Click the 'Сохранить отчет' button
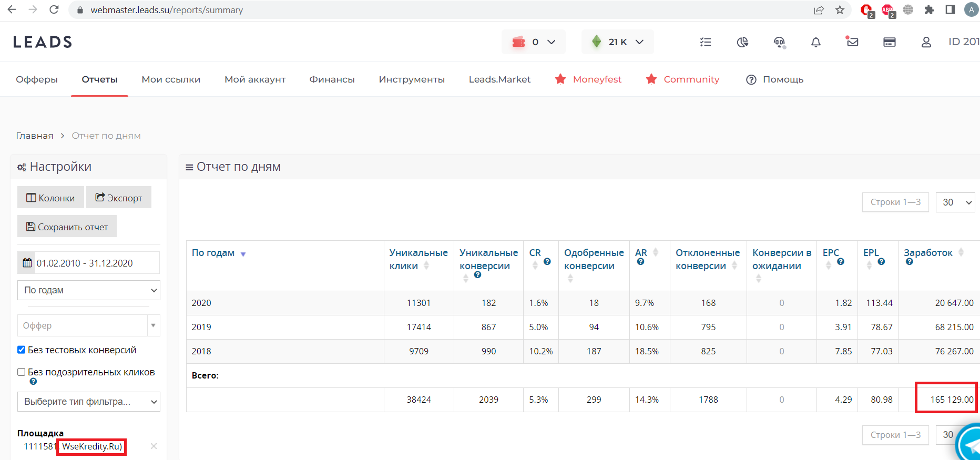 (x=67, y=227)
